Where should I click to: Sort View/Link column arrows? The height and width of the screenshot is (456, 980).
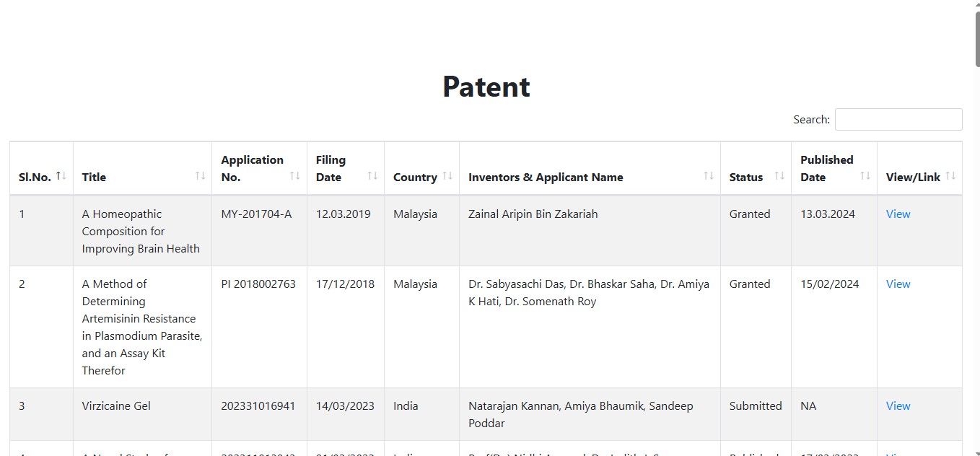point(950,176)
